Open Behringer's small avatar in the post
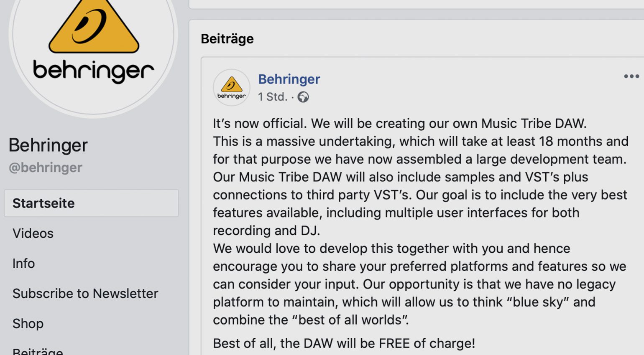Screen dimensions: 644x355 point(231,87)
